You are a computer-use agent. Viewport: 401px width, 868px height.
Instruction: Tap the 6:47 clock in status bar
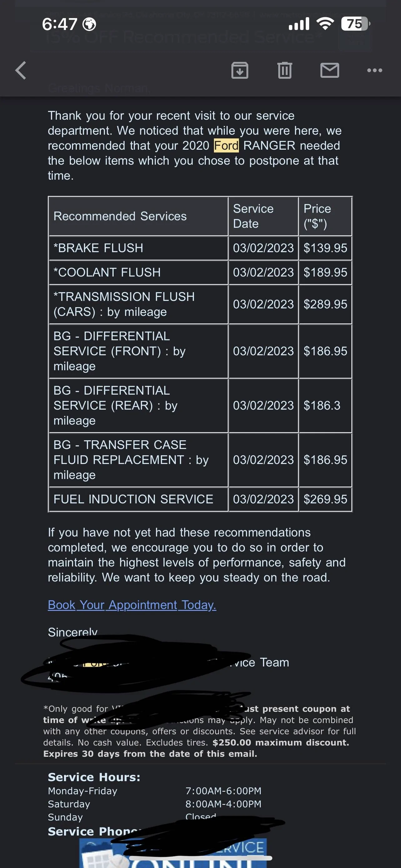(60, 24)
